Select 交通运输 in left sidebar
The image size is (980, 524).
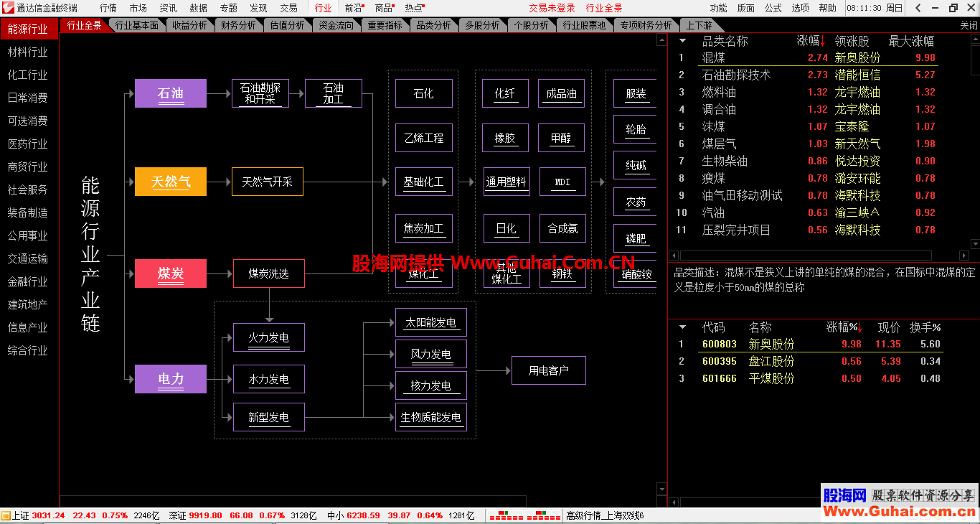tap(28, 258)
